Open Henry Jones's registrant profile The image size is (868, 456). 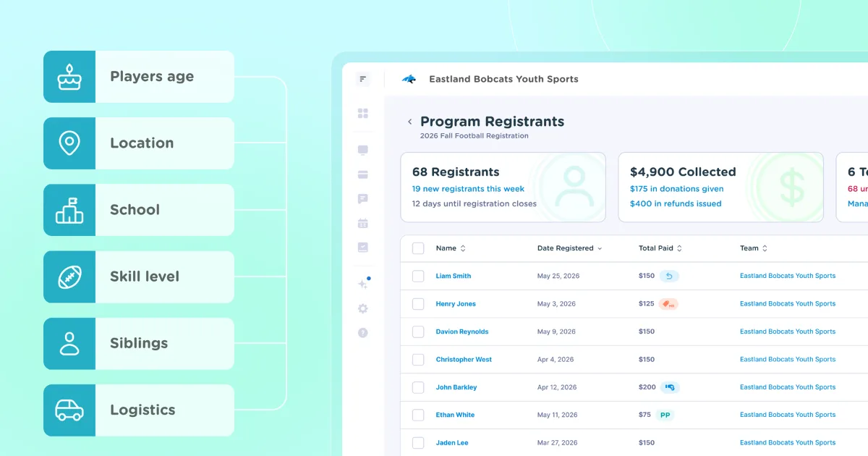pyautogui.click(x=456, y=304)
